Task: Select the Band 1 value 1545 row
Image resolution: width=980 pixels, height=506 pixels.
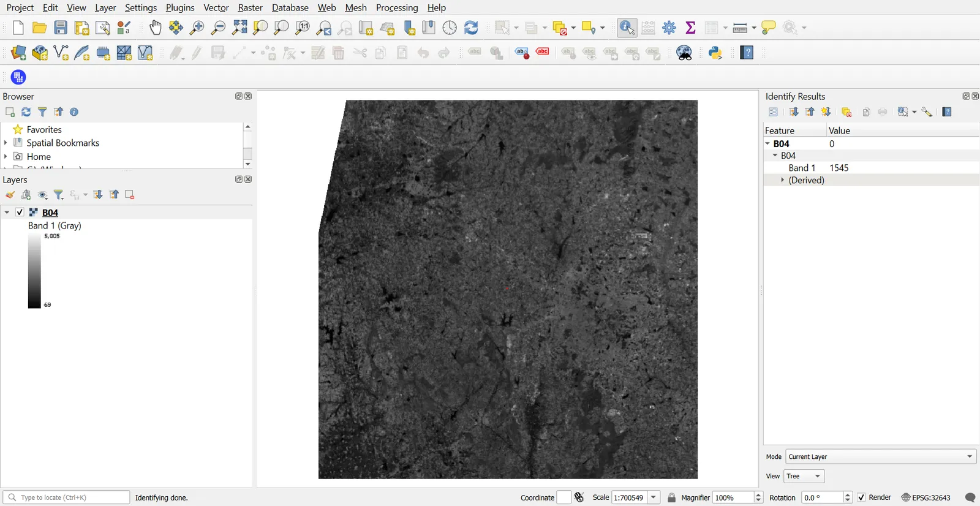Action: [871, 168]
